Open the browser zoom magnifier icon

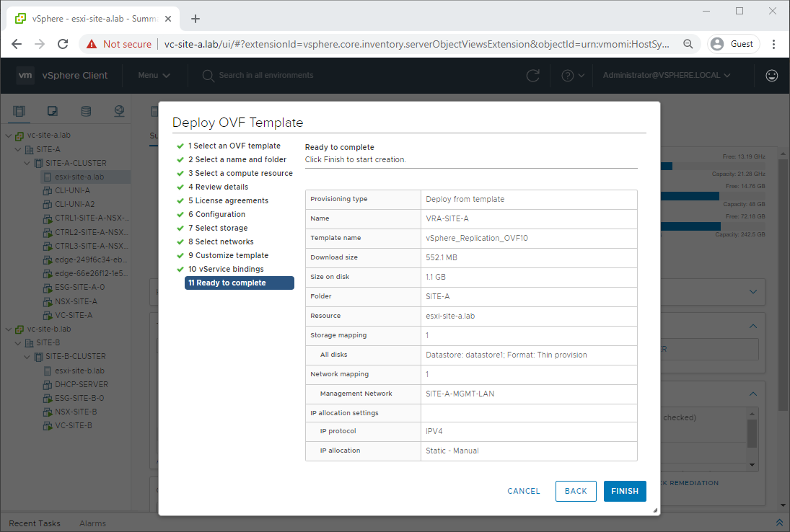point(688,44)
